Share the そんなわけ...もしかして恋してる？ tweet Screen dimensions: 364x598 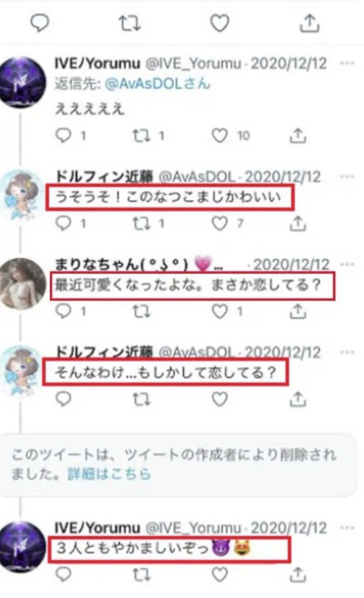[298, 399]
